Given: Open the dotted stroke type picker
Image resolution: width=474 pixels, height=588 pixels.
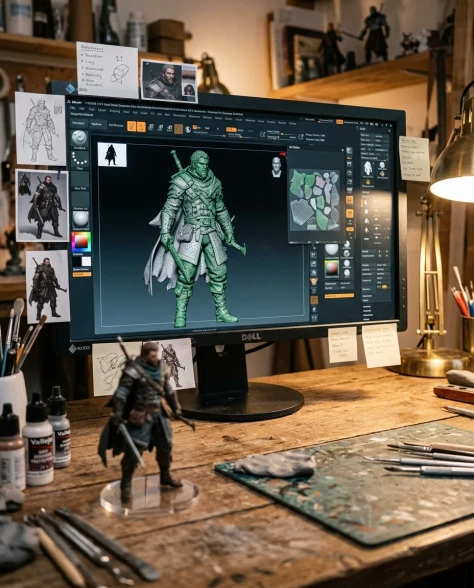Looking at the screenshot, I should click(x=80, y=160).
